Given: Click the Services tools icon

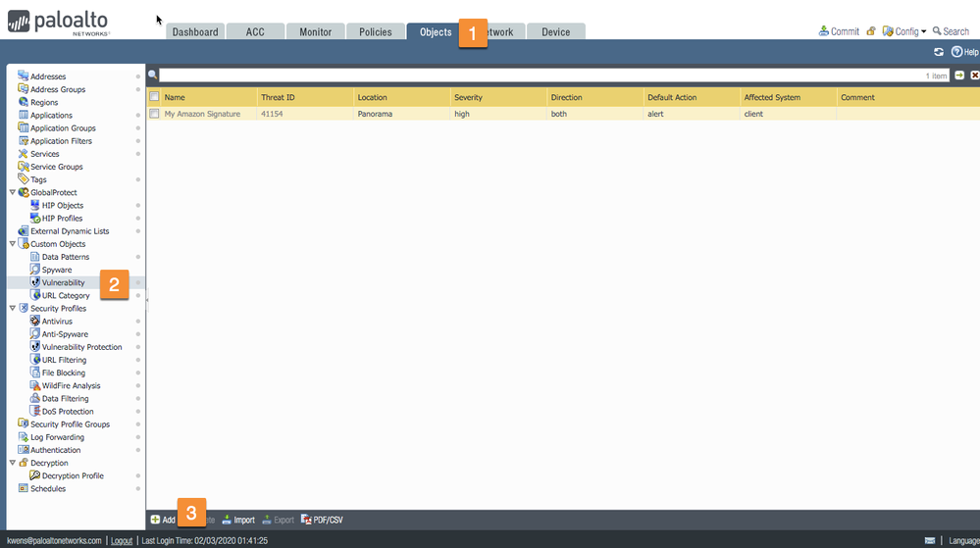Looking at the screenshot, I should click(24, 154).
